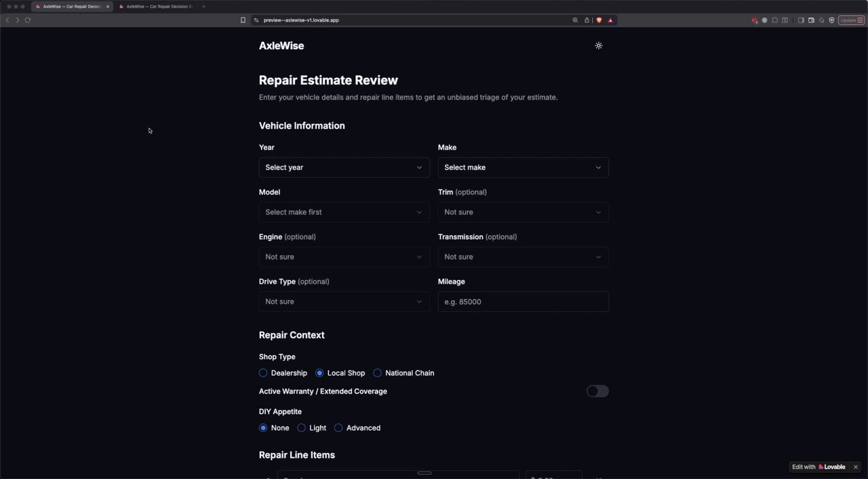
Task: Open the extensions puzzle icon
Action: (x=774, y=20)
